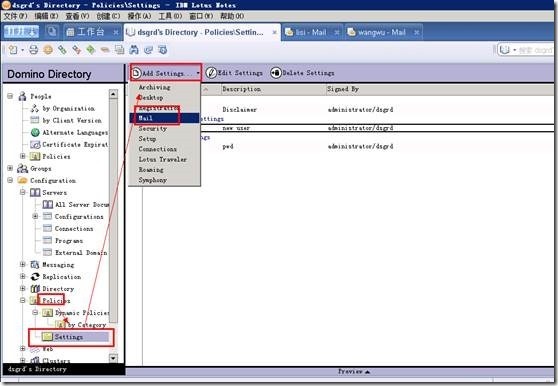558x386 pixels.
Task: Click the Add Settings button
Action: point(165,73)
